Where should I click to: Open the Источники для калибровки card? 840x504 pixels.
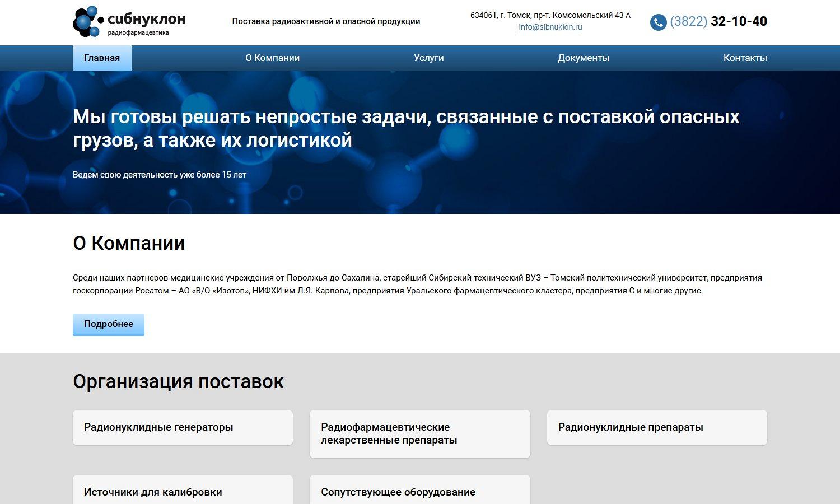tap(183, 491)
